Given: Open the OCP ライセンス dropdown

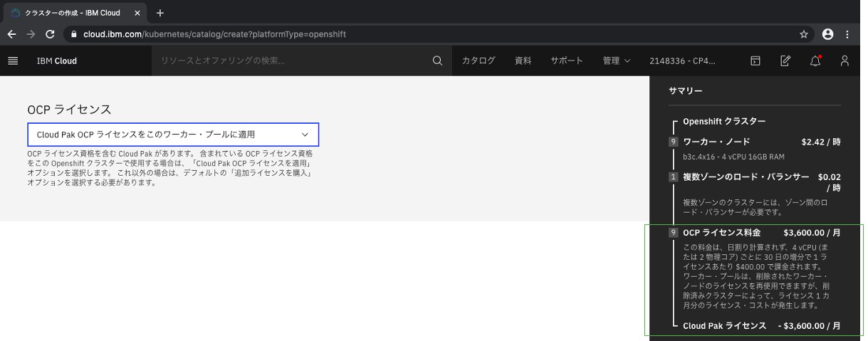Looking at the screenshot, I should 173,135.
